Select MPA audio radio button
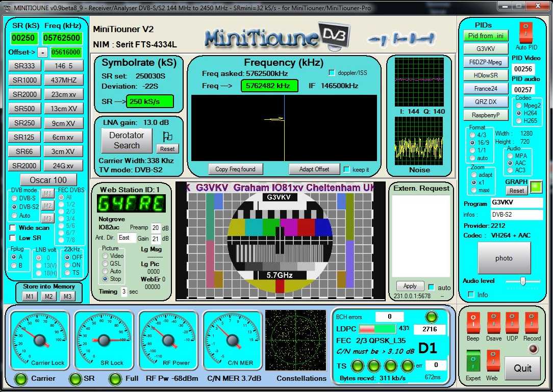 510,156
